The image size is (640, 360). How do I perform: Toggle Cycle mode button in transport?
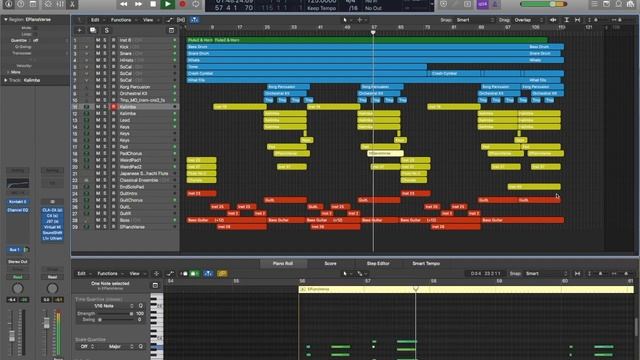[x=196, y=4]
